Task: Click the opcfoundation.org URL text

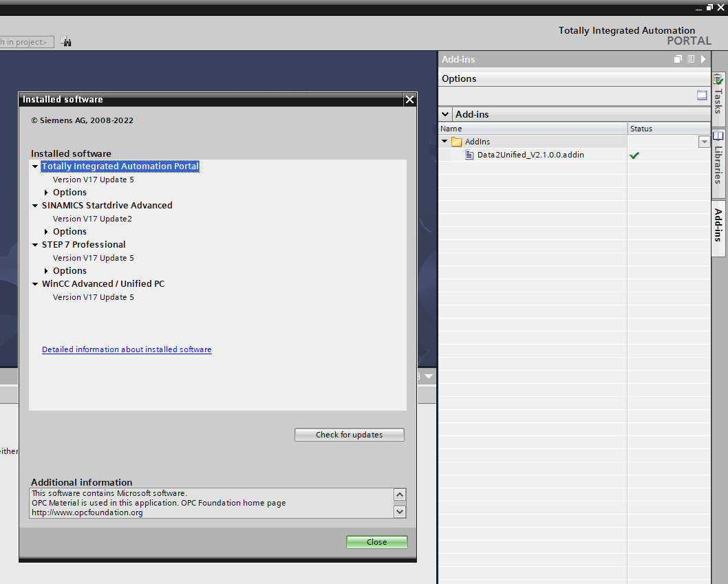Action: [x=87, y=512]
